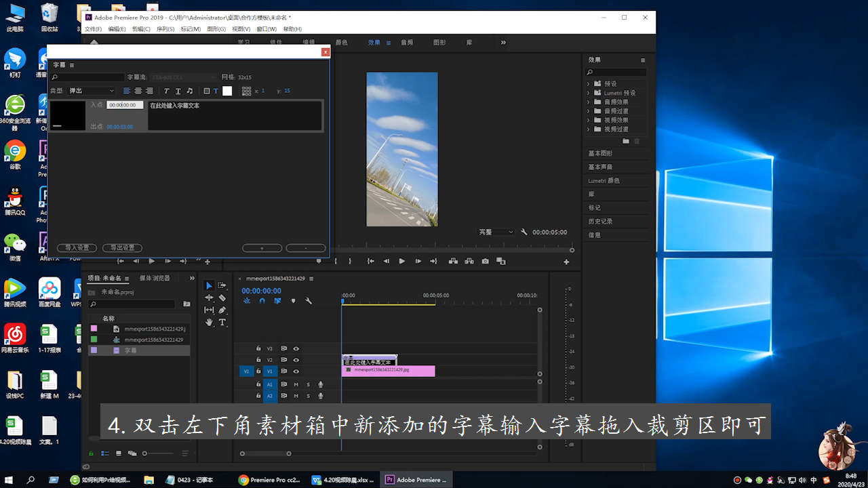Toggle Snap magnet in timeline
Image resolution: width=868 pixels, height=488 pixels.
(262, 301)
